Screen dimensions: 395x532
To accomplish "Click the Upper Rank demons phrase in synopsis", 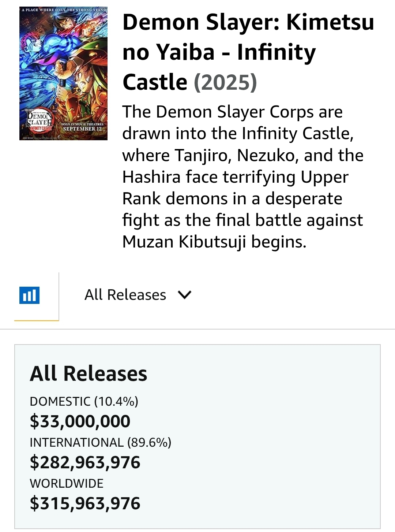I will click(x=236, y=188).
